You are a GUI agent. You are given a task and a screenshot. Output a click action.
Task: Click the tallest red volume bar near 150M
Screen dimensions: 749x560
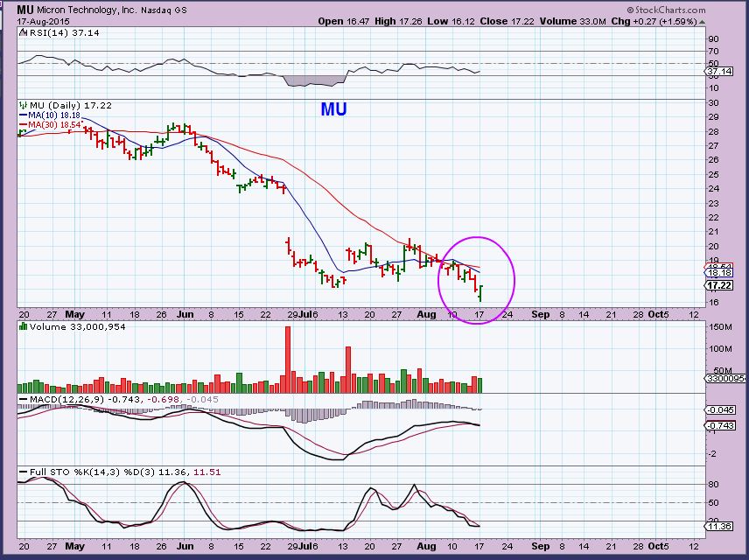(288, 360)
